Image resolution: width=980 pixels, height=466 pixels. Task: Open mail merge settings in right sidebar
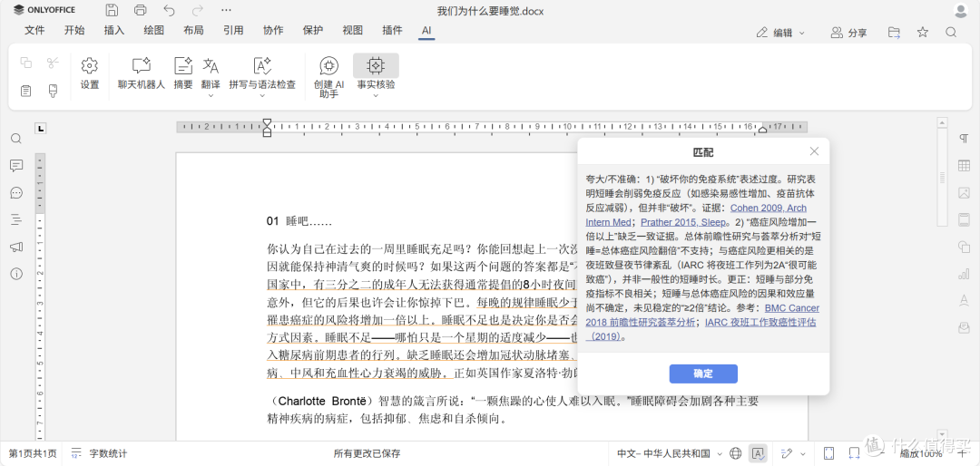point(964,327)
